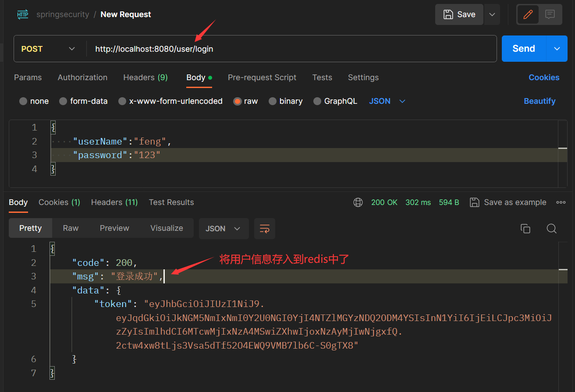Open the response more options ellipsis
Screen dimensions: 575x392
(561, 202)
